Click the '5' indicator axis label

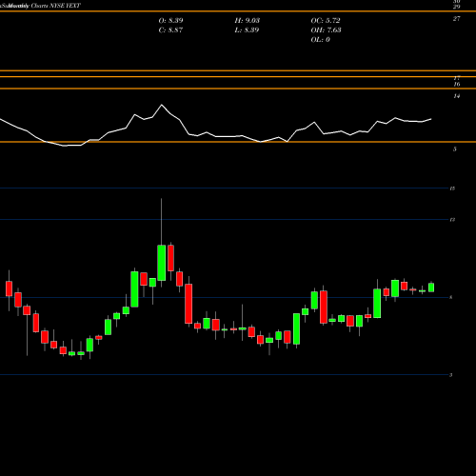[x=455, y=149]
